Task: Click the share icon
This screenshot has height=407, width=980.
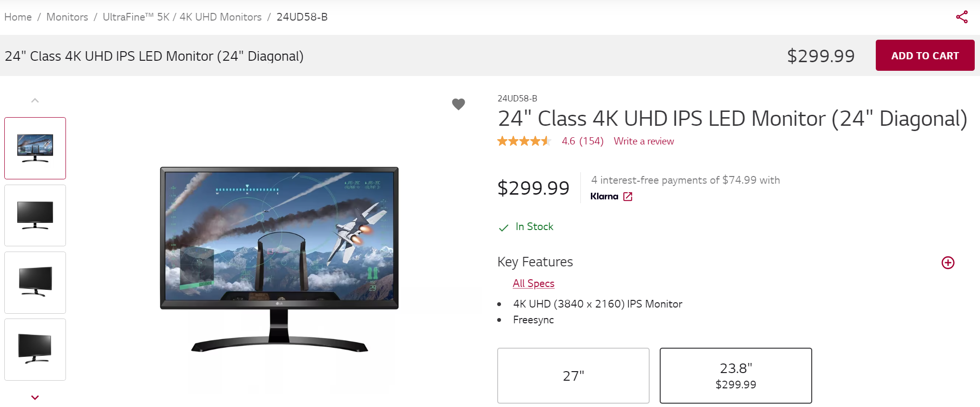Action: pos(962,17)
